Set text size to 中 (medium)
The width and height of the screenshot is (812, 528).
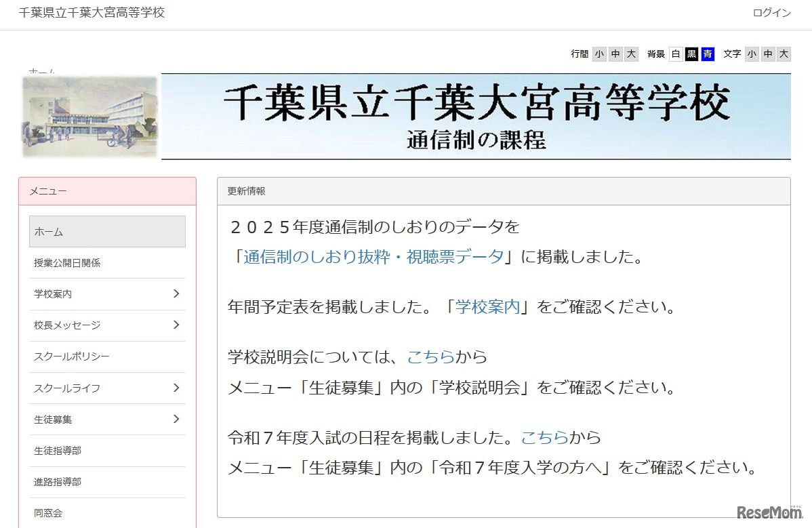[x=768, y=54]
